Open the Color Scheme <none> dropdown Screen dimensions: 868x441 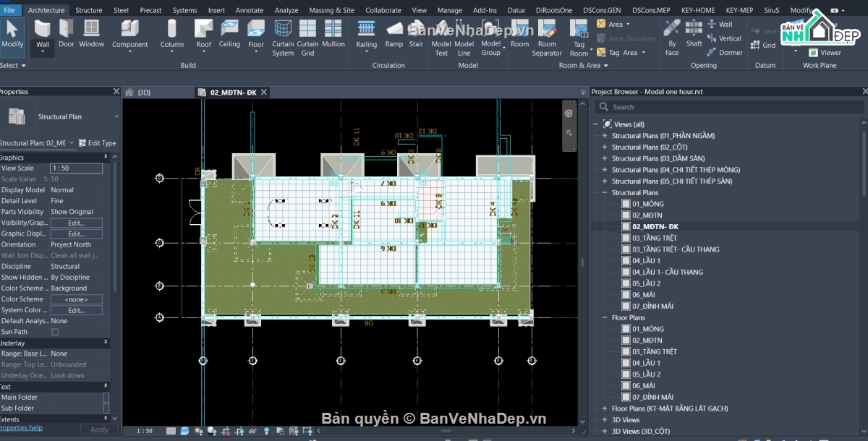[76, 299]
